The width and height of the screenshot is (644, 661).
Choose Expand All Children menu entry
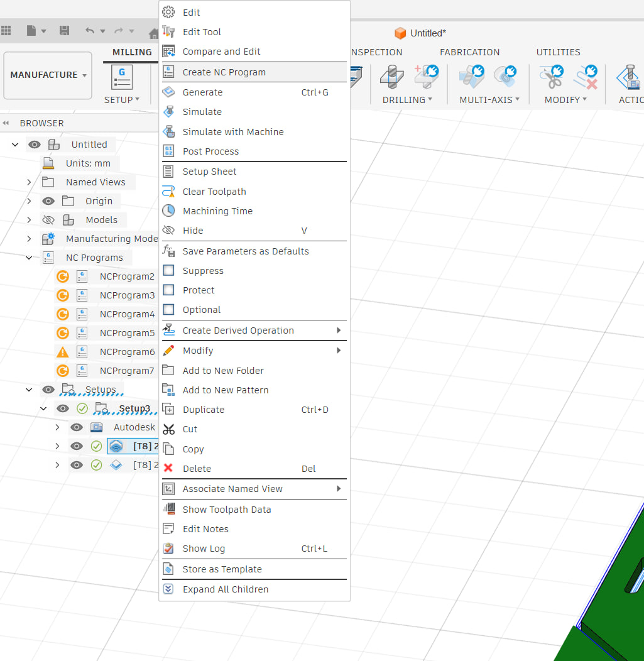coord(254,589)
